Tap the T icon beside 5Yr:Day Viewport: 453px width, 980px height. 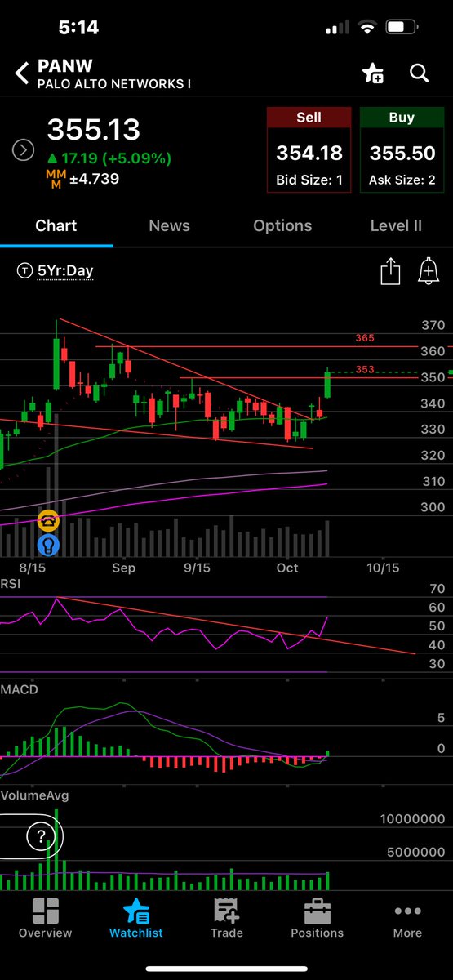(24, 271)
